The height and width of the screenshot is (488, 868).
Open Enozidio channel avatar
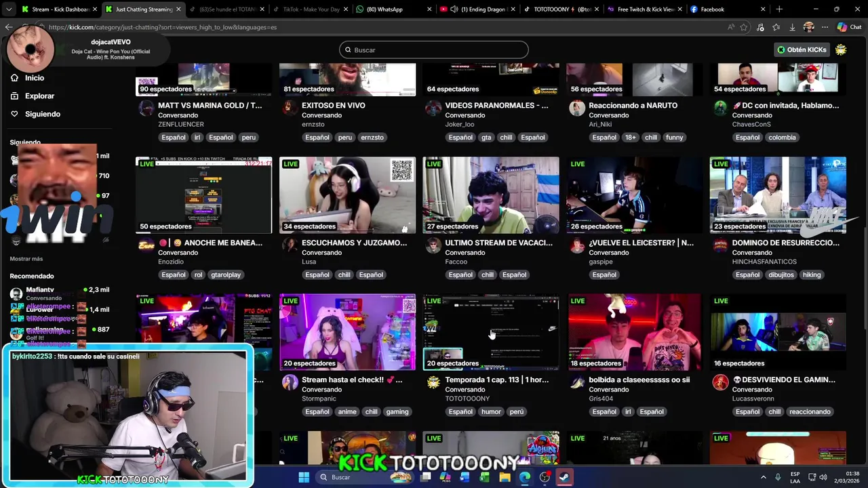point(146,246)
